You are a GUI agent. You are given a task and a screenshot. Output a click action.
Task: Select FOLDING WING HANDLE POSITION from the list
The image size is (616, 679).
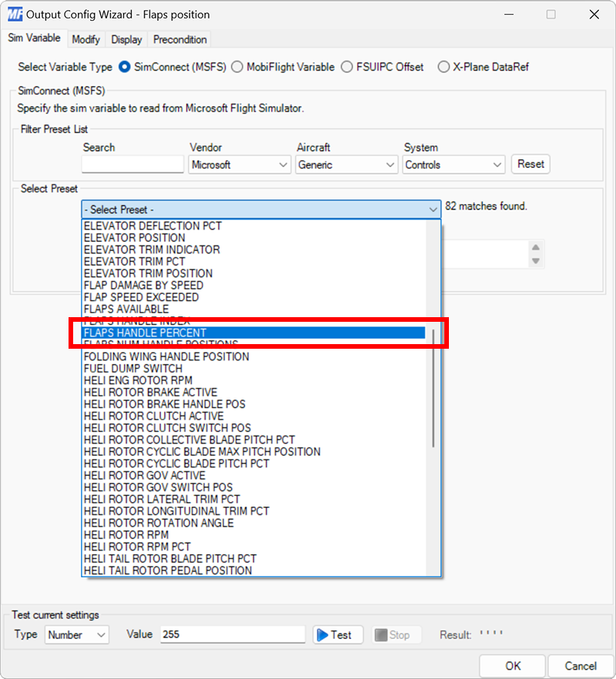pos(166,356)
